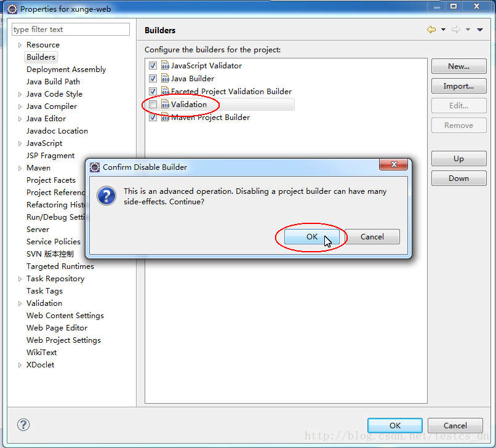Expand the Java Compiler node

click(20, 106)
